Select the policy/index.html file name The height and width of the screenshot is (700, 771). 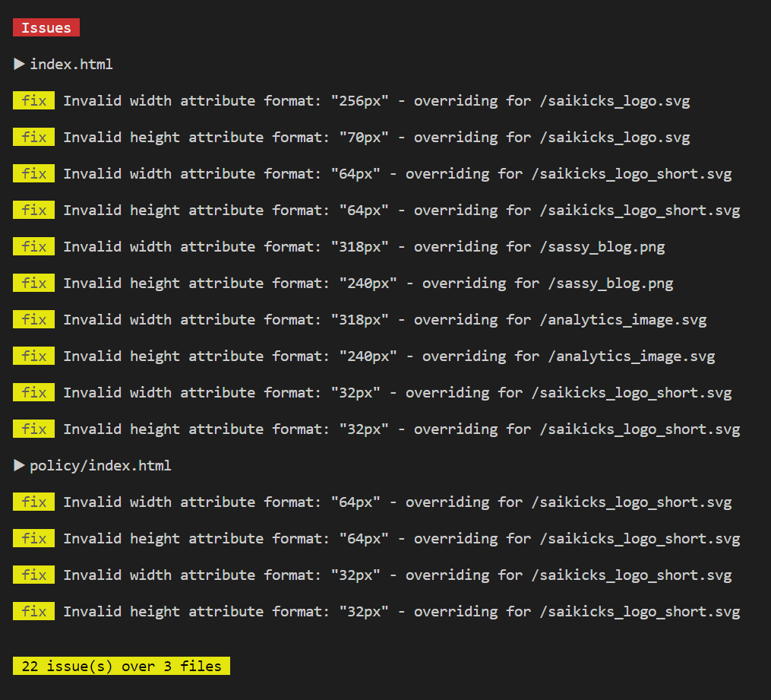tap(100, 466)
